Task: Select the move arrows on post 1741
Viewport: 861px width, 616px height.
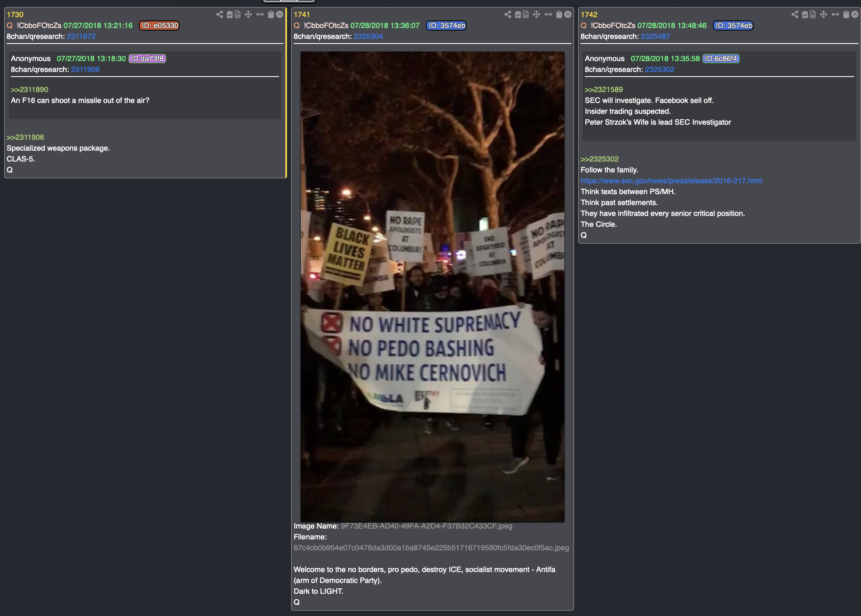Action: pyautogui.click(x=536, y=15)
